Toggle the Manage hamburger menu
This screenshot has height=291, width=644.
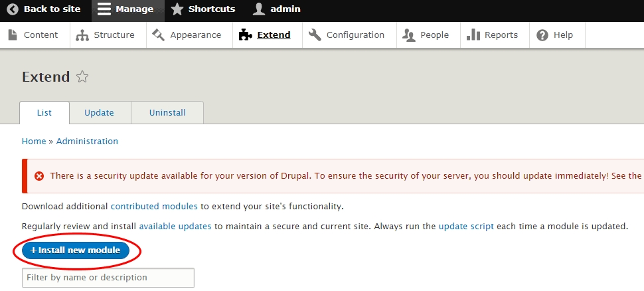pyautogui.click(x=104, y=9)
